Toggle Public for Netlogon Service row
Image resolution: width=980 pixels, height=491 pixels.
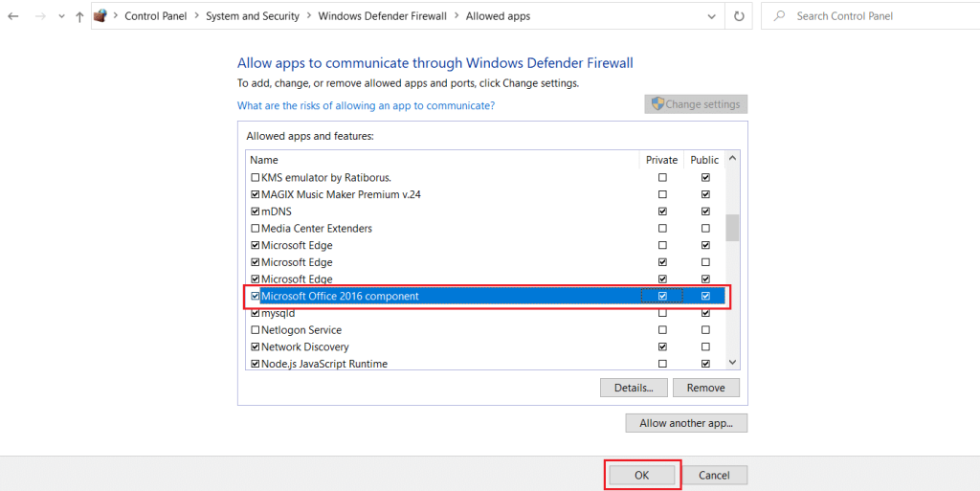click(x=705, y=330)
